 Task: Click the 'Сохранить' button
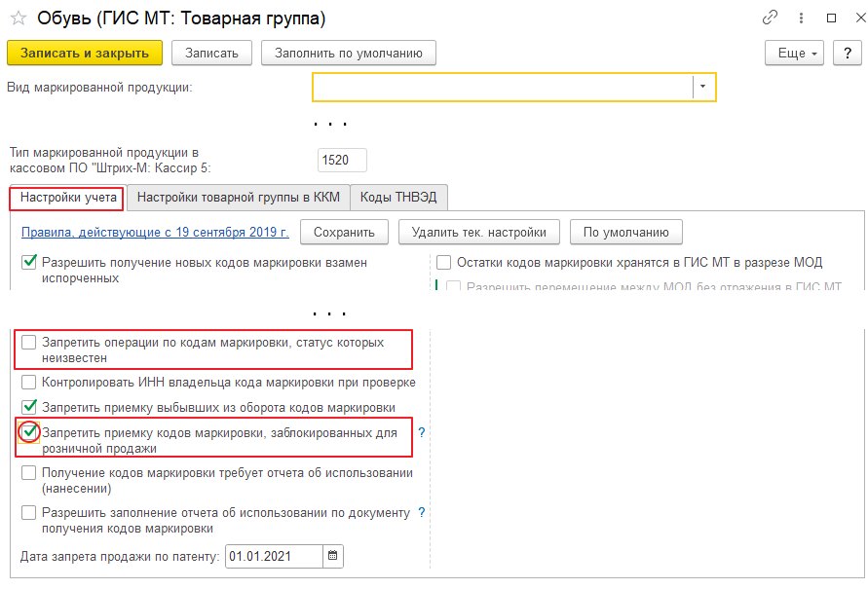tap(344, 233)
